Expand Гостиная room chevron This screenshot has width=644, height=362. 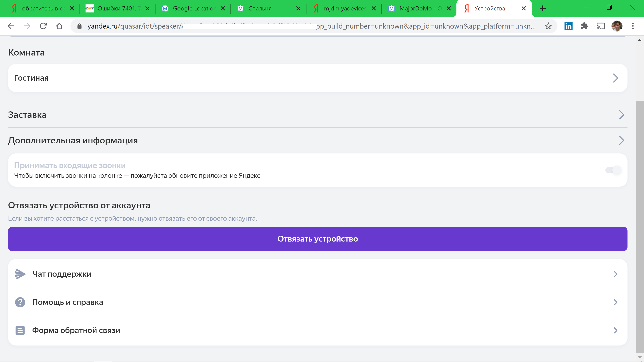coord(616,78)
